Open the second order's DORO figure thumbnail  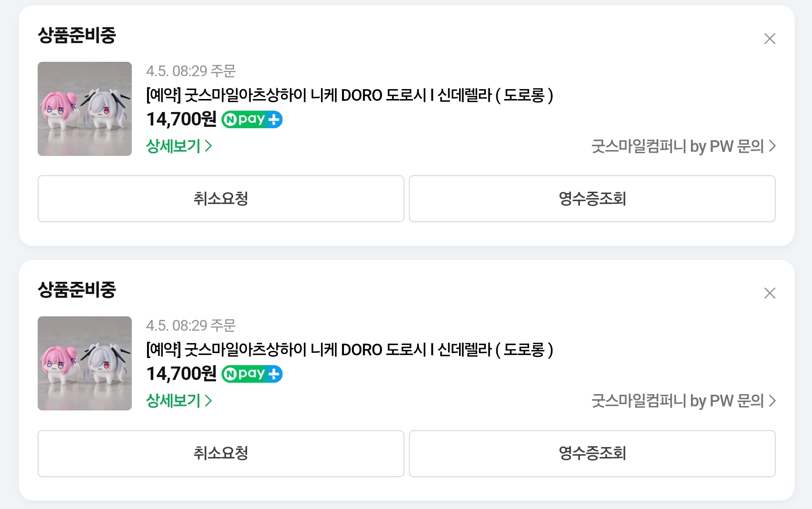click(85, 363)
